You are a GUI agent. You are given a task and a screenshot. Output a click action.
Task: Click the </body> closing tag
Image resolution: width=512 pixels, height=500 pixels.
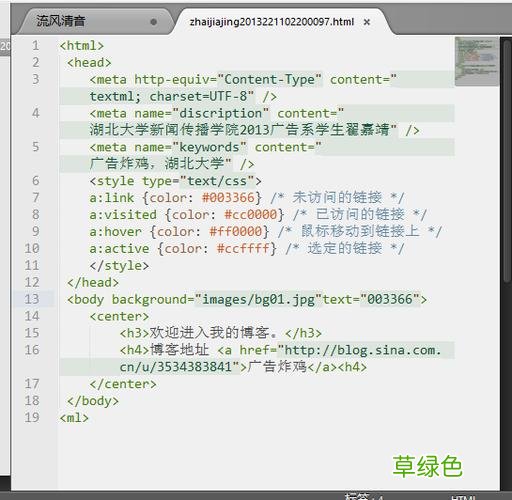[93, 401]
